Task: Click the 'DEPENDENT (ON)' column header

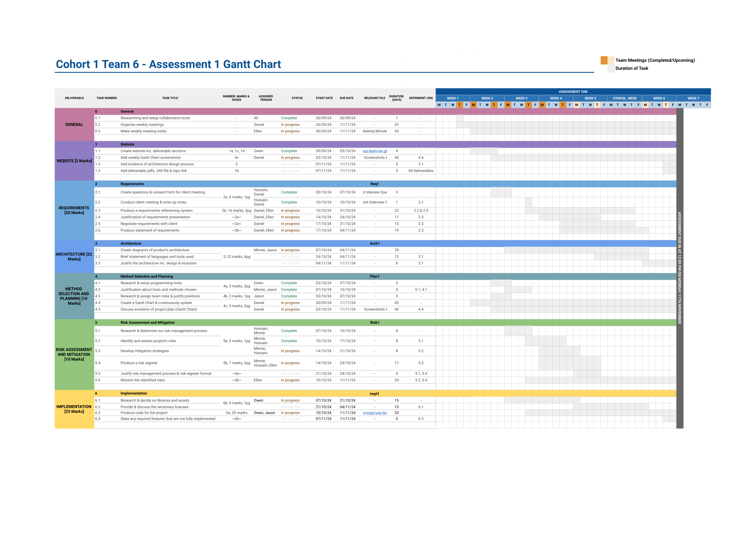Action: click(421, 98)
